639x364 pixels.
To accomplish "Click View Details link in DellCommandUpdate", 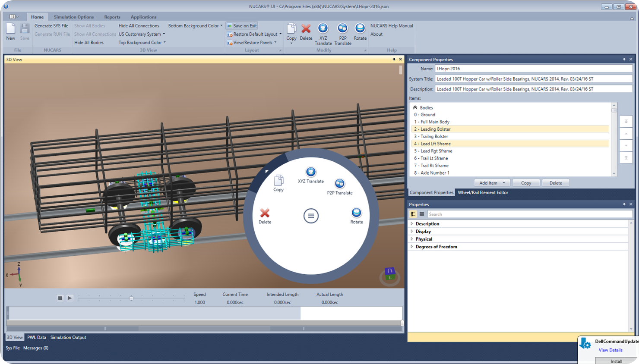I will pos(611,350).
